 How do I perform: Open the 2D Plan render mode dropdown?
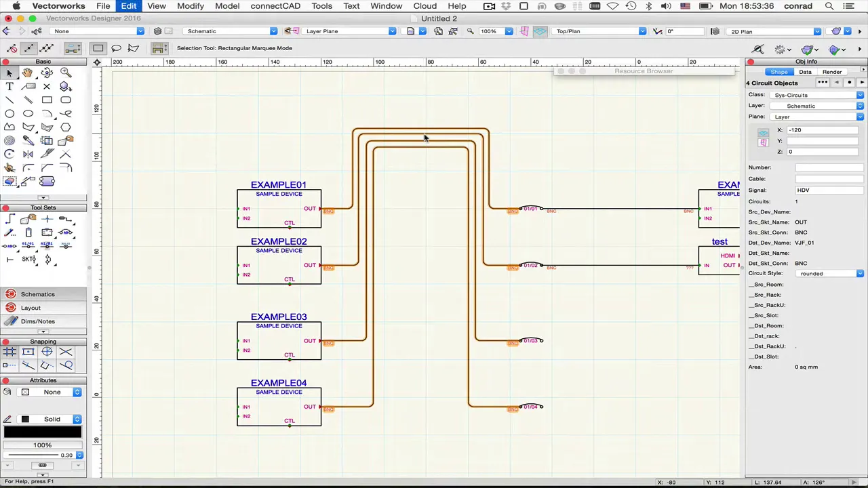coord(775,31)
